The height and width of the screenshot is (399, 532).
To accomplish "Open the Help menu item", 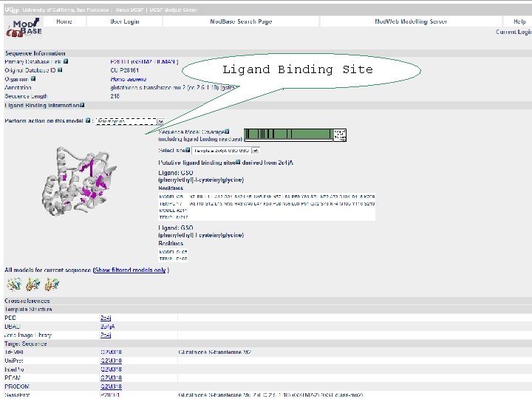I will point(519,21).
